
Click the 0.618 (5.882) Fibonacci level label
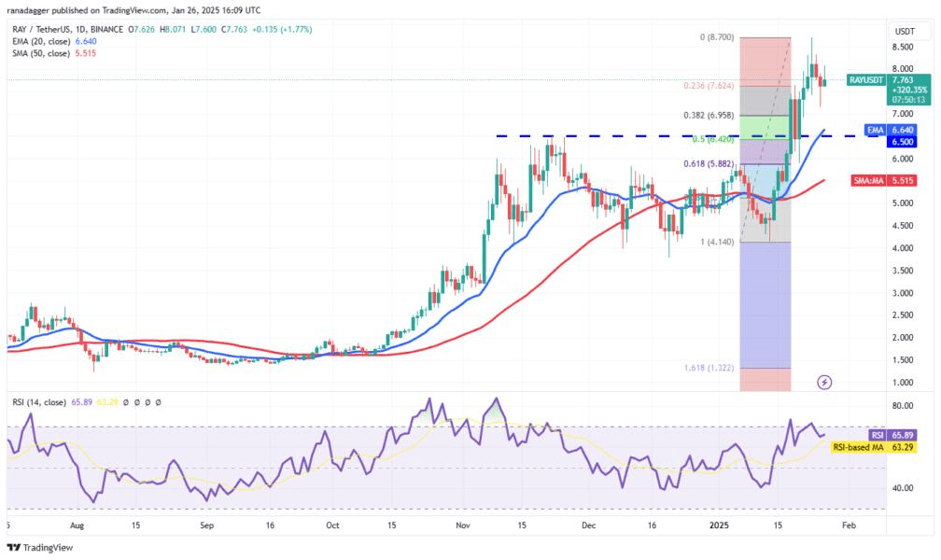709,164
